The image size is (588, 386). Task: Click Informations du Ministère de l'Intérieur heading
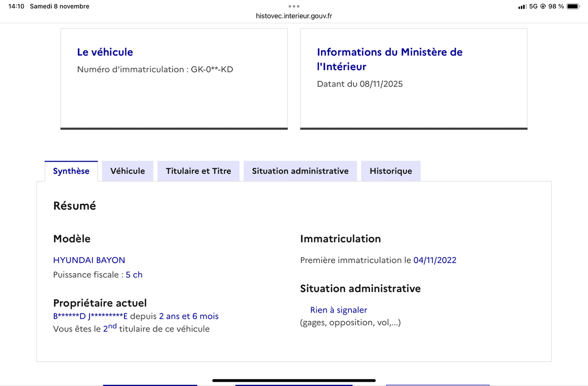(x=390, y=59)
